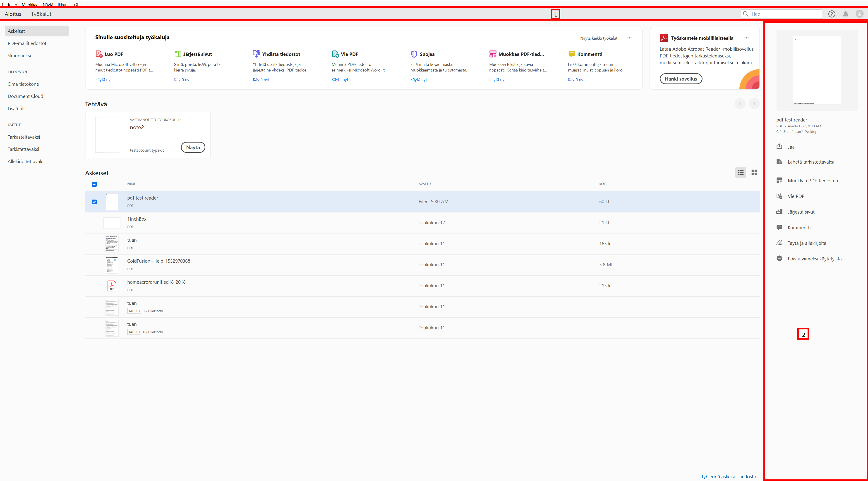Switch to the Työkalut tab
Image resolution: width=868 pixels, height=481 pixels.
coord(41,14)
